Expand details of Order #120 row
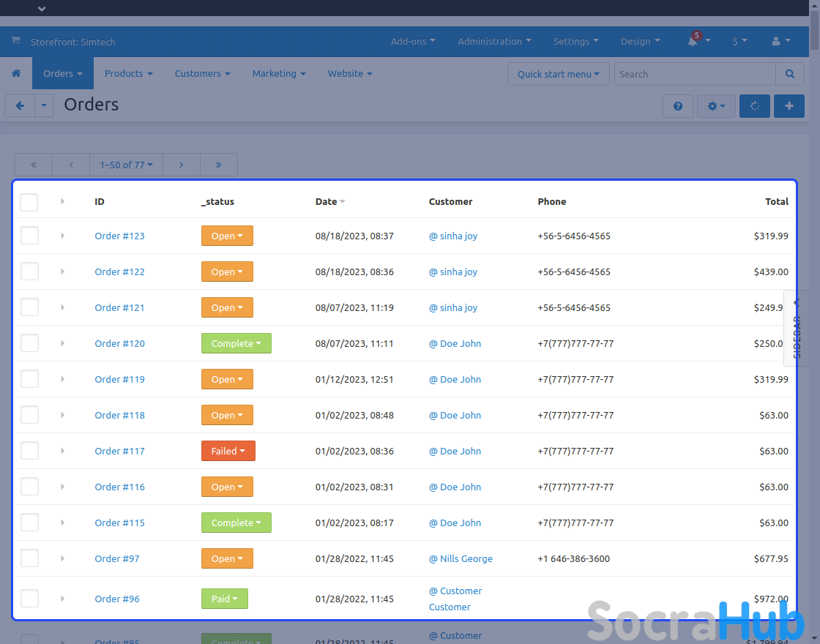The image size is (820, 644). (x=62, y=343)
